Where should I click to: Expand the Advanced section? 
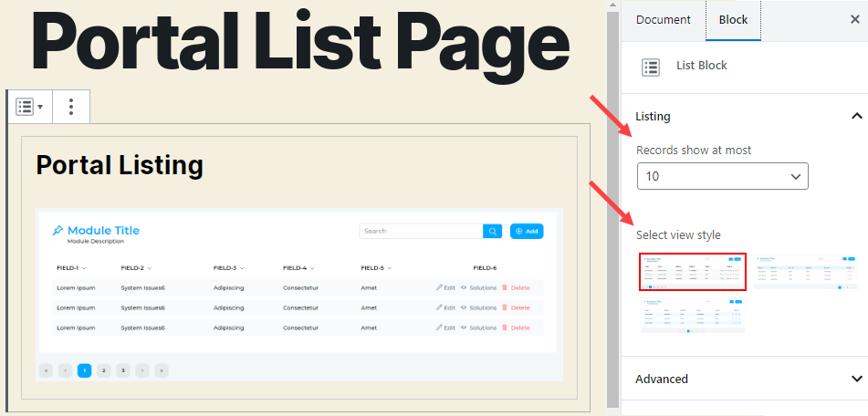click(x=855, y=379)
